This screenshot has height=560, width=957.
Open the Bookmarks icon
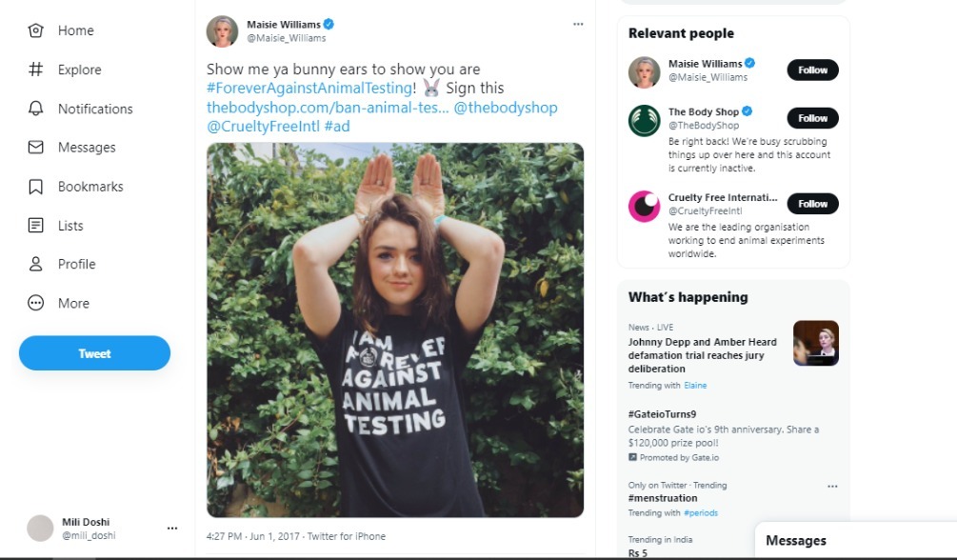coord(36,187)
